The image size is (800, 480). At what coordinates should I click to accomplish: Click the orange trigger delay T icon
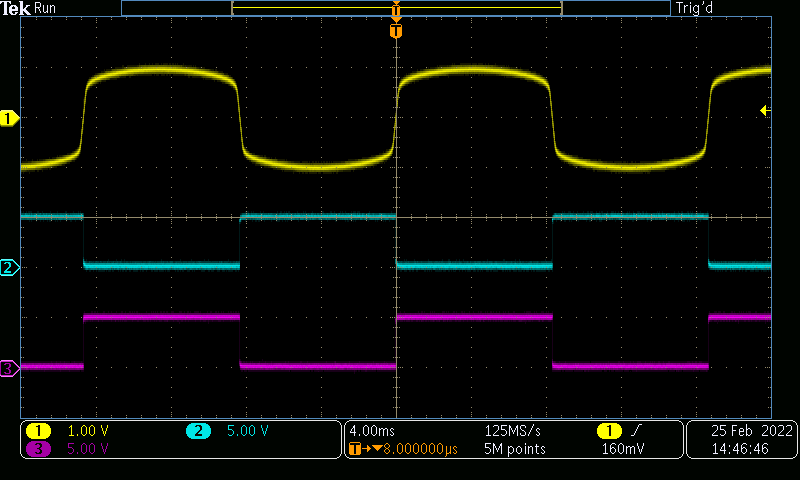[354, 449]
